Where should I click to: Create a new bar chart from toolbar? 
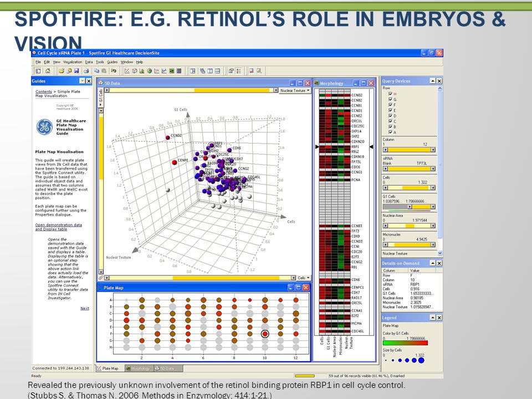click(142, 71)
